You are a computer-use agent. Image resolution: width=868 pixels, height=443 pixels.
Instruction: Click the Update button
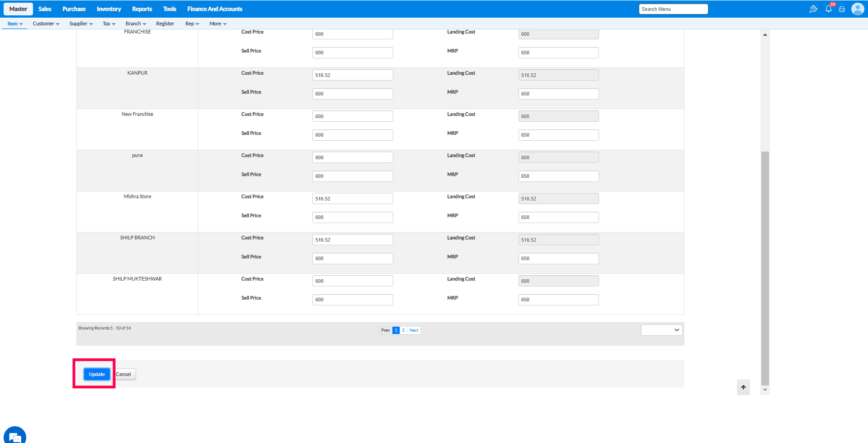click(x=97, y=374)
